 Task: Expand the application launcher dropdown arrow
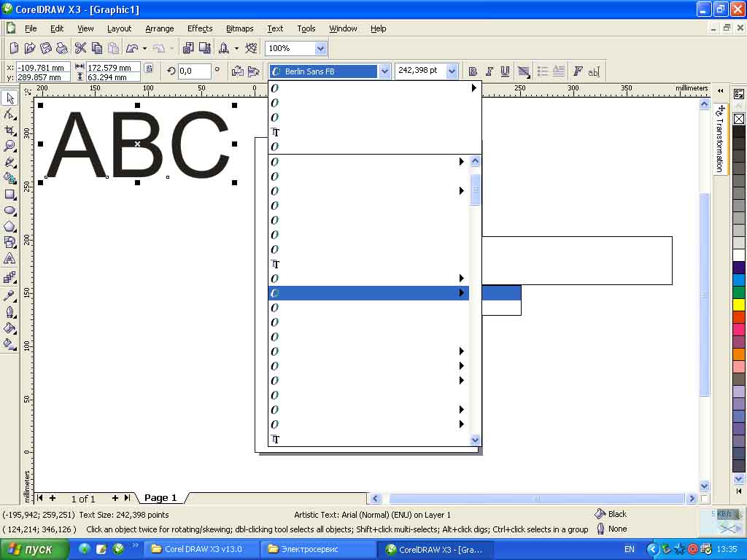point(236,48)
